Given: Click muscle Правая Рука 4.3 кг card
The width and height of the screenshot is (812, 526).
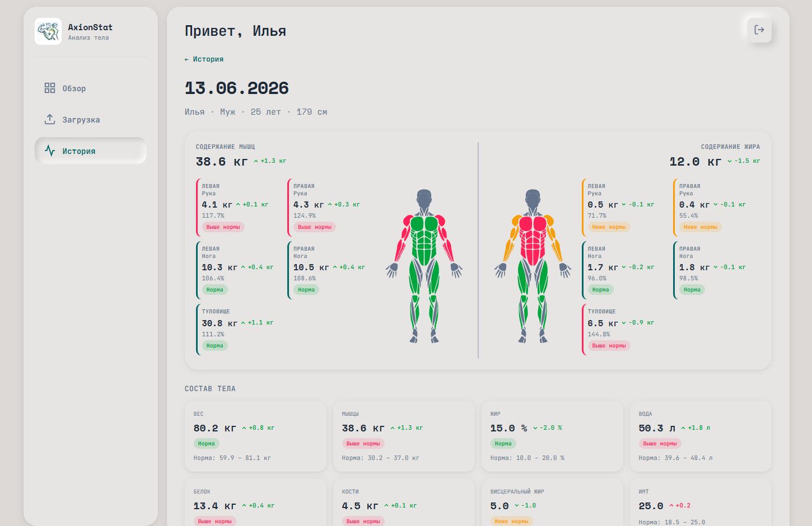Looking at the screenshot, I should [330, 208].
